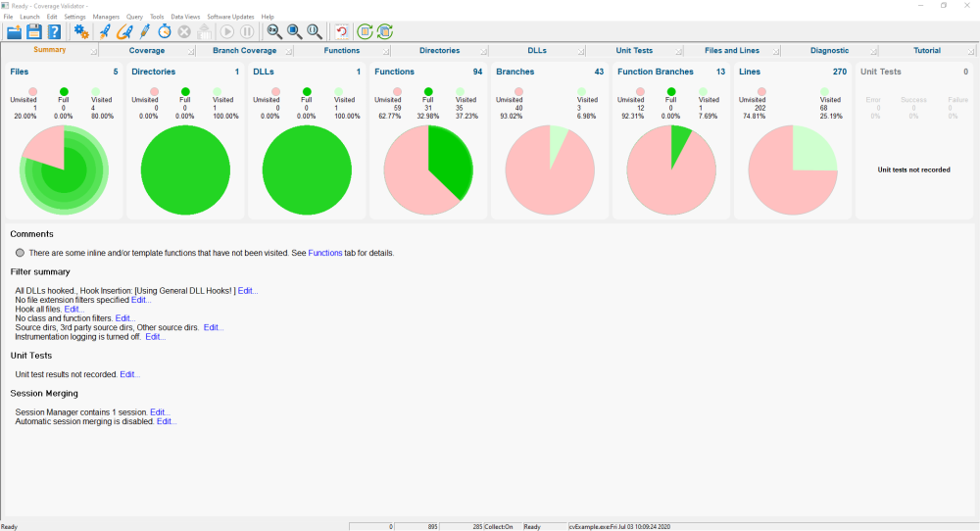980x531 pixels.
Task: Click the first magnifier search icon
Action: point(273,32)
